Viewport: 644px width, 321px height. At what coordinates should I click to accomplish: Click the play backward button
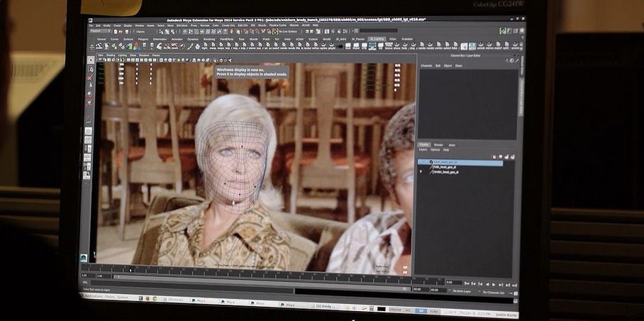click(487, 284)
